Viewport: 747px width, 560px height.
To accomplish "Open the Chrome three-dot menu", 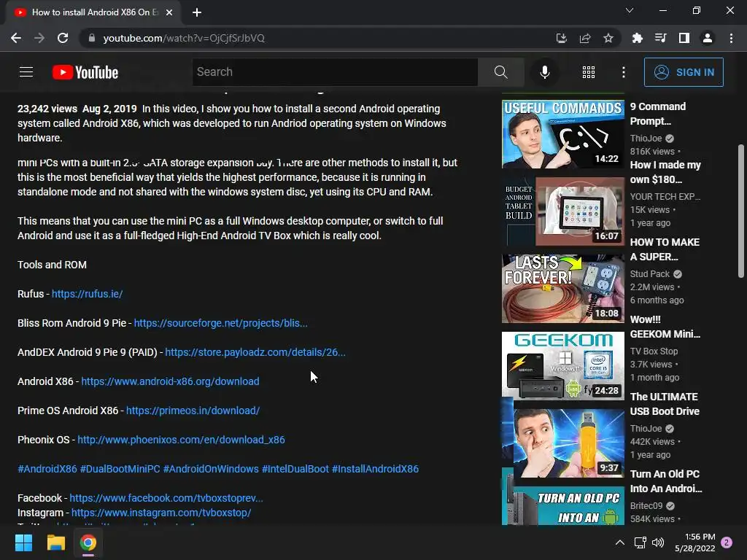I will (x=731, y=38).
